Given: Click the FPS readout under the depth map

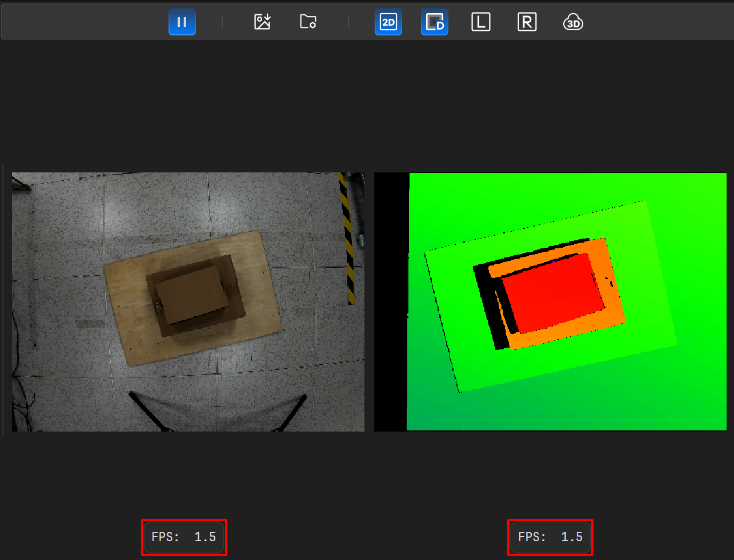Looking at the screenshot, I should 551,537.
